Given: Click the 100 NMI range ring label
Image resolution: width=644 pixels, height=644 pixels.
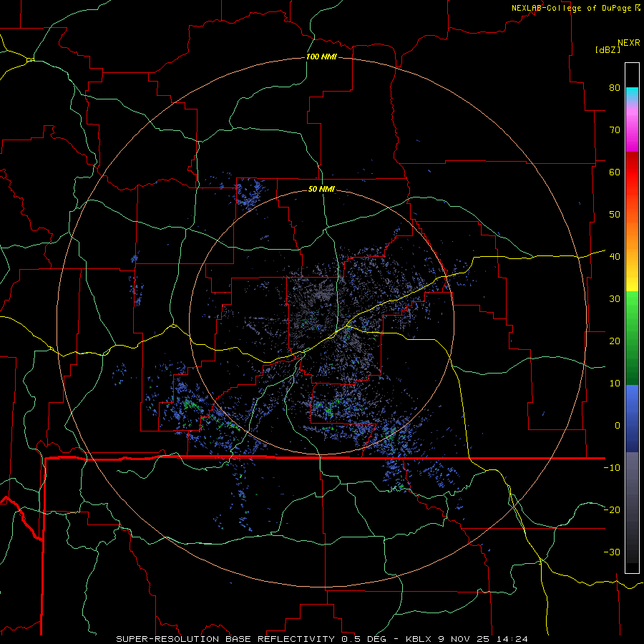Looking at the screenshot, I should (x=321, y=57).
